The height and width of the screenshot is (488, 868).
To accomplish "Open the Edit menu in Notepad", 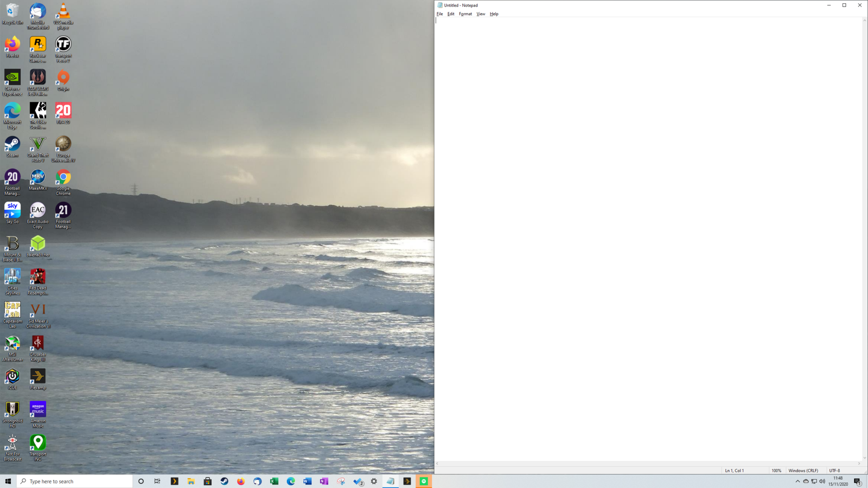I will [x=451, y=14].
